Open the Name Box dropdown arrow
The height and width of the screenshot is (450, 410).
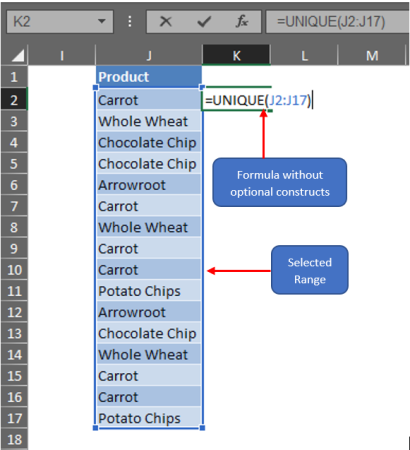(101, 22)
